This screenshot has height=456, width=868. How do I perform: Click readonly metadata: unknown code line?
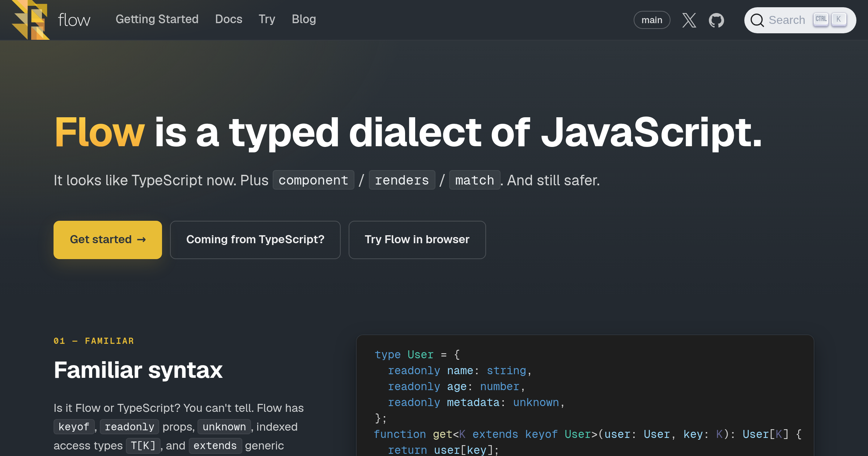pyautogui.click(x=476, y=402)
